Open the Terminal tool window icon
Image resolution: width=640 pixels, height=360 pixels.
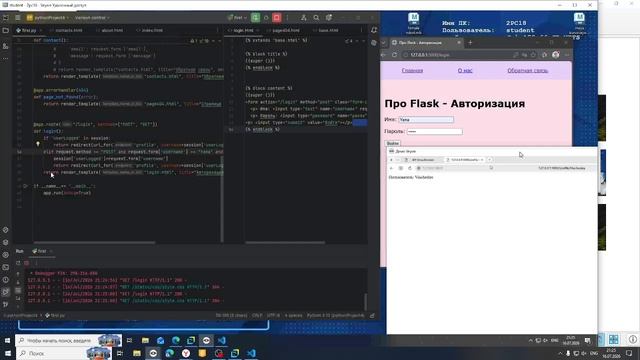click(5, 267)
